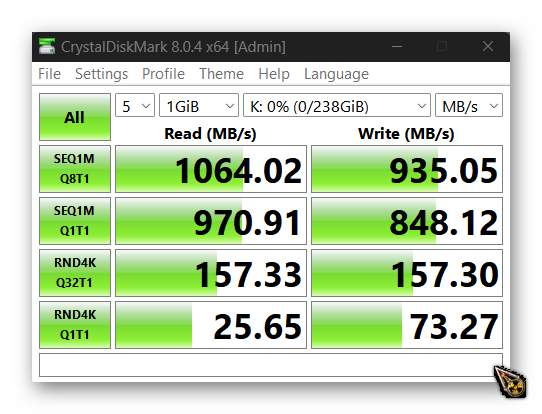Open the Settings menu

point(101,74)
